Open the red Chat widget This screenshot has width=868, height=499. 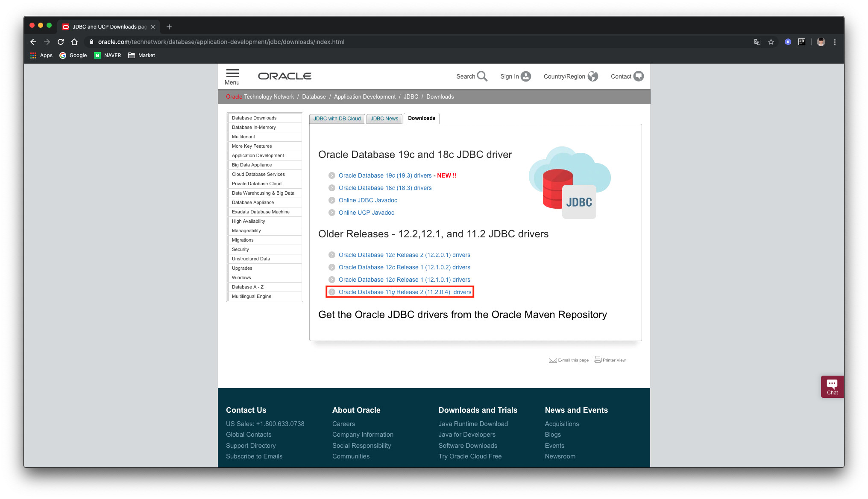(x=832, y=387)
